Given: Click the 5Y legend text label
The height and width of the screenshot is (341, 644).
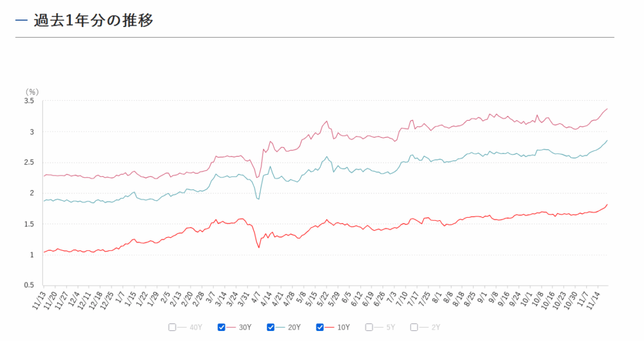Looking at the screenshot, I should (391, 327).
